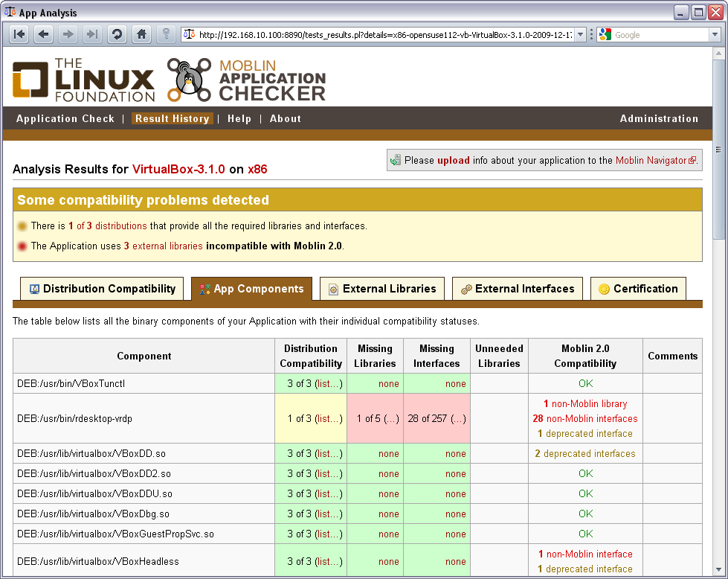Click the Linux Foundation logo
Screen dimensions: 728x579
[x=83, y=79]
